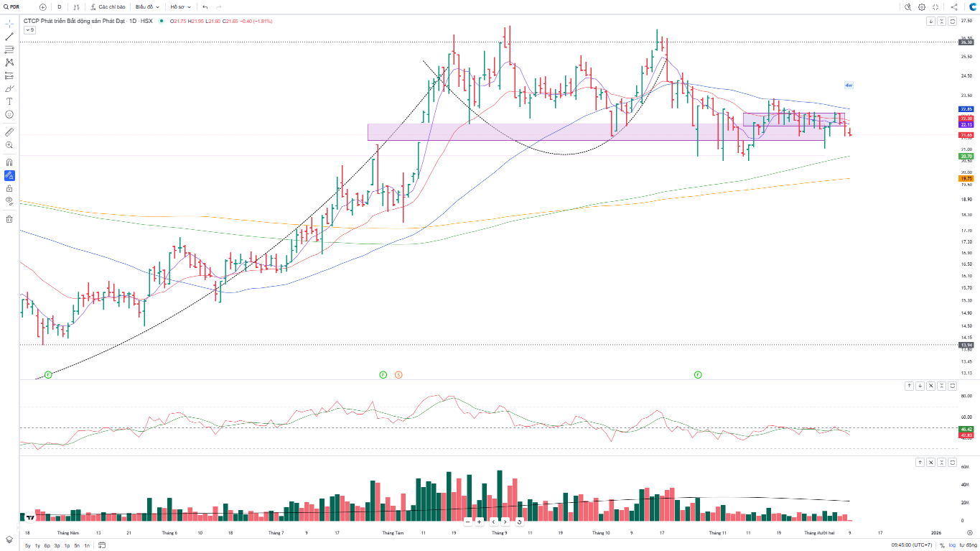
Task: Click the trash icon to remove drawings
Action: tap(9, 219)
